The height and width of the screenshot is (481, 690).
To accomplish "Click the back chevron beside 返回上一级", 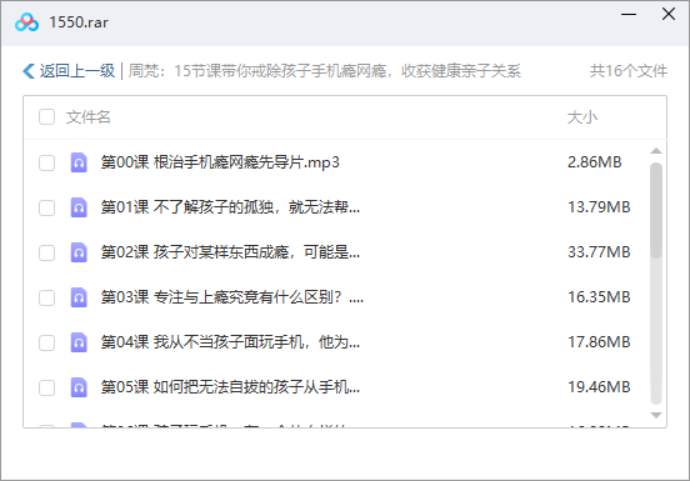I will tap(28, 71).
